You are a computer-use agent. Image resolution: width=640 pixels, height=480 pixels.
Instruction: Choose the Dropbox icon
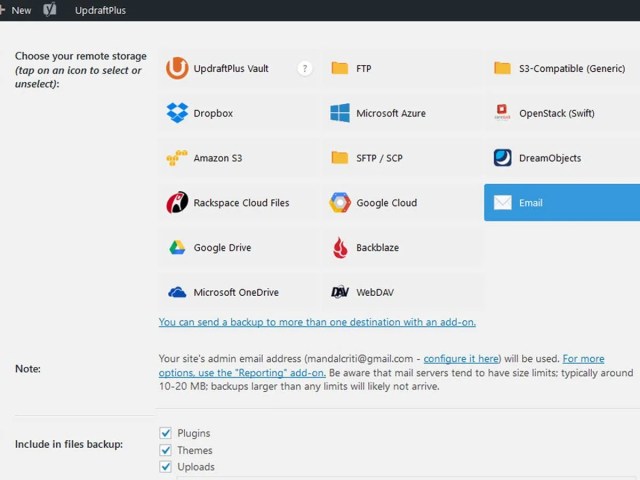(x=177, y=113)
